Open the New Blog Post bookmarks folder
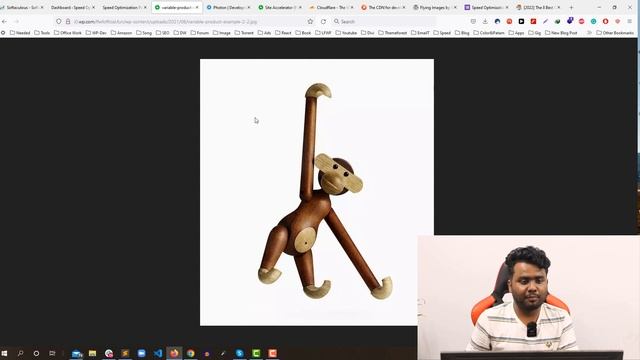This screenshot has height=360, width=640. click(561, 33)
